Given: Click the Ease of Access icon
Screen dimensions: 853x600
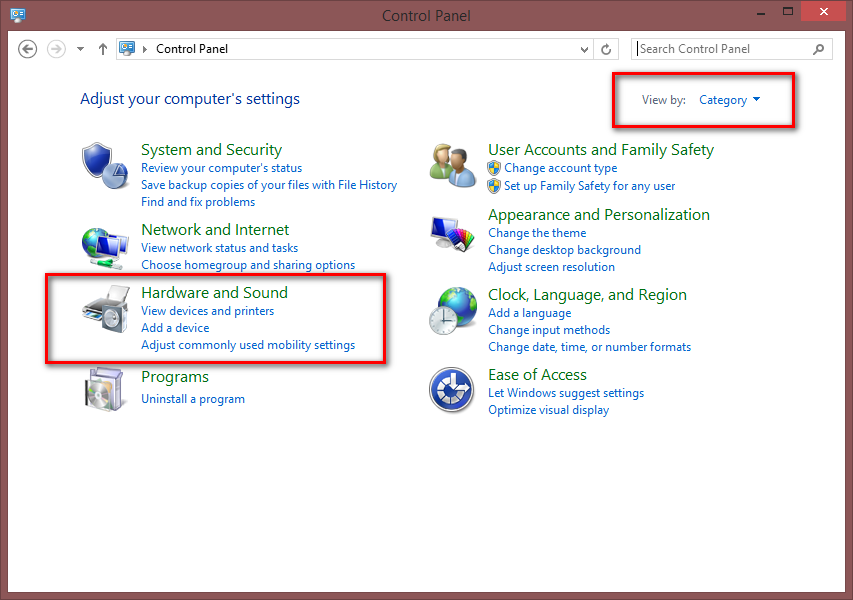Looking at the screenshot, I should (452, 389).
